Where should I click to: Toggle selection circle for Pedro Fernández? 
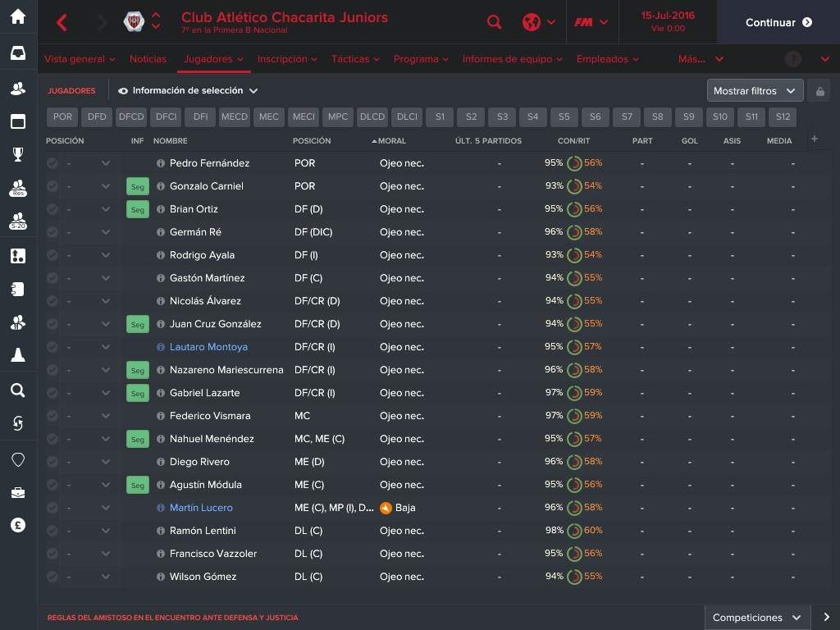pyautogui.click(x=52, y=163)
